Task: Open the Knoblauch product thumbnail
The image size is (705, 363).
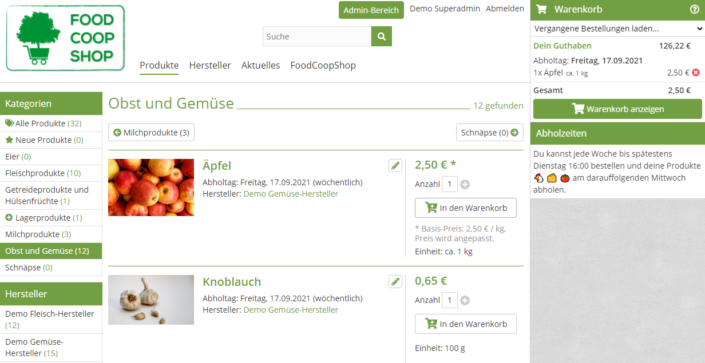Action: click(x=151, y=300)
